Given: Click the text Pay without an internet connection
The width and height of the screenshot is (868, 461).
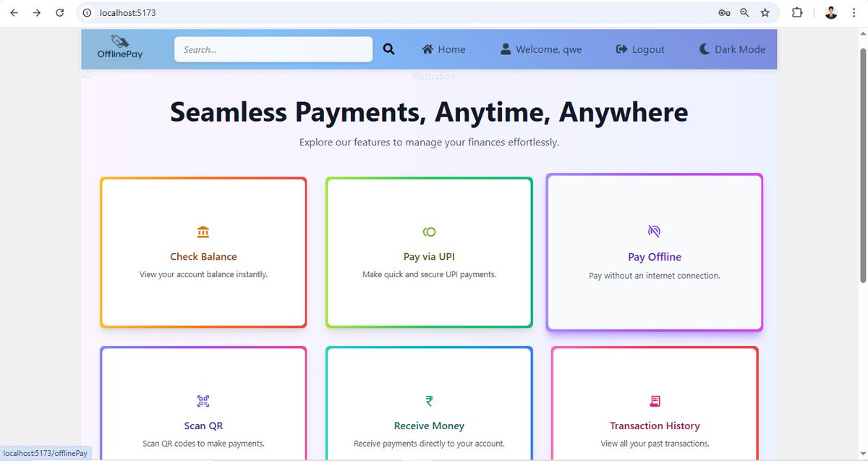Looking at the screenshot, I should pos(655,276).
